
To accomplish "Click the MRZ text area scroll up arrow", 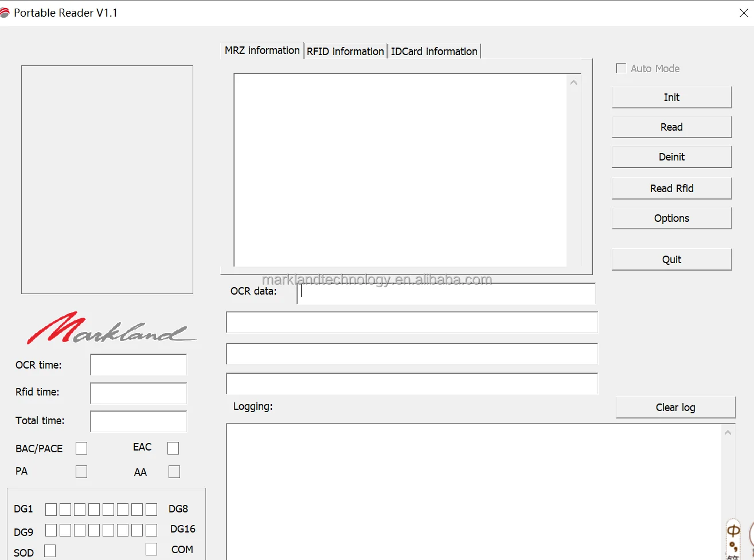I will [x=573, y=83].
